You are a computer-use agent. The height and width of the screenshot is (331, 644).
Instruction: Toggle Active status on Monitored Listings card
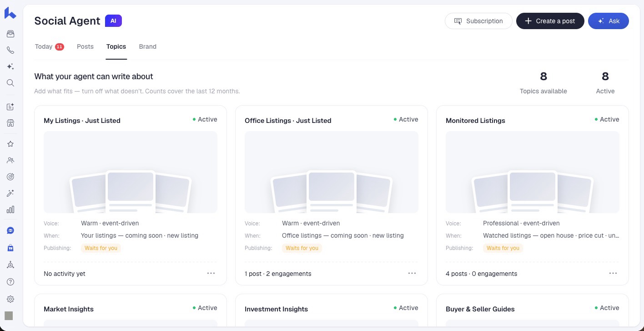(607, 119)
